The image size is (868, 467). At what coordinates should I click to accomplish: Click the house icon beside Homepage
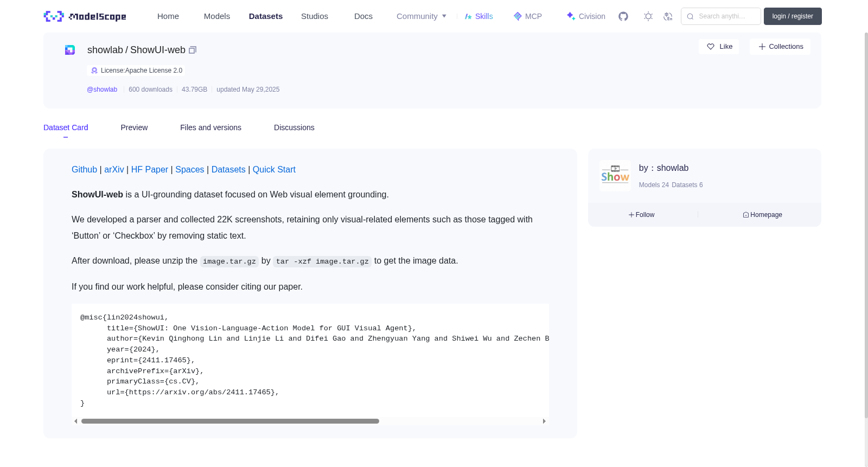[x=746, y=215]
